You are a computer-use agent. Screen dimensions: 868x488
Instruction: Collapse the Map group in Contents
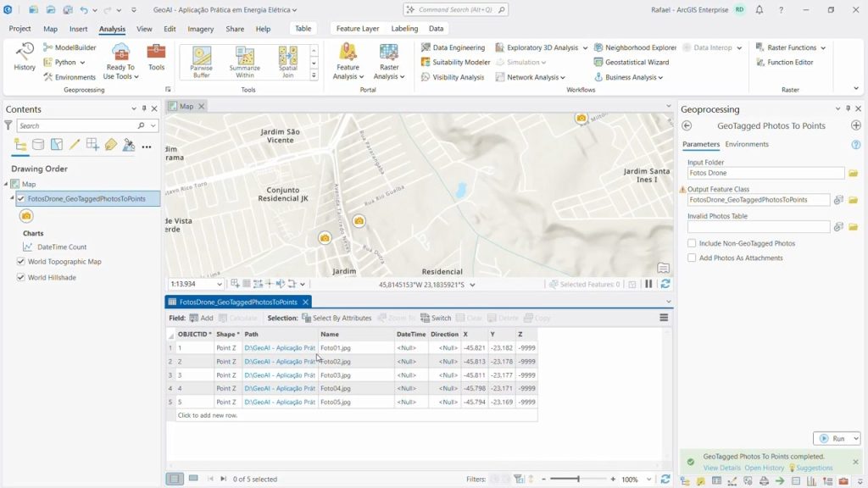pyautogui.click(x=6, y=184)
